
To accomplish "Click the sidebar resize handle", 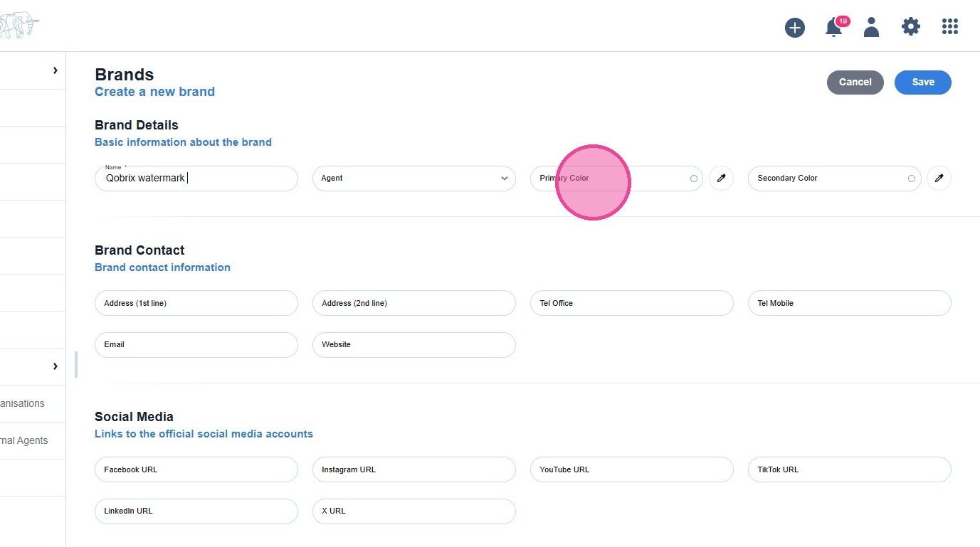I will point(76,364).
